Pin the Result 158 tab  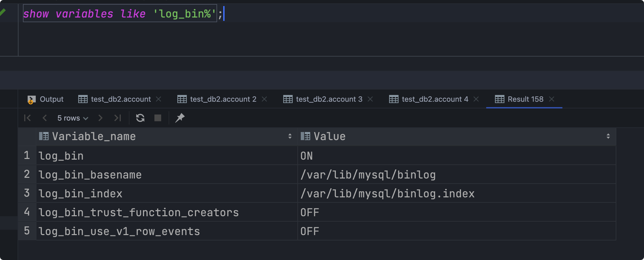point(180,118)
